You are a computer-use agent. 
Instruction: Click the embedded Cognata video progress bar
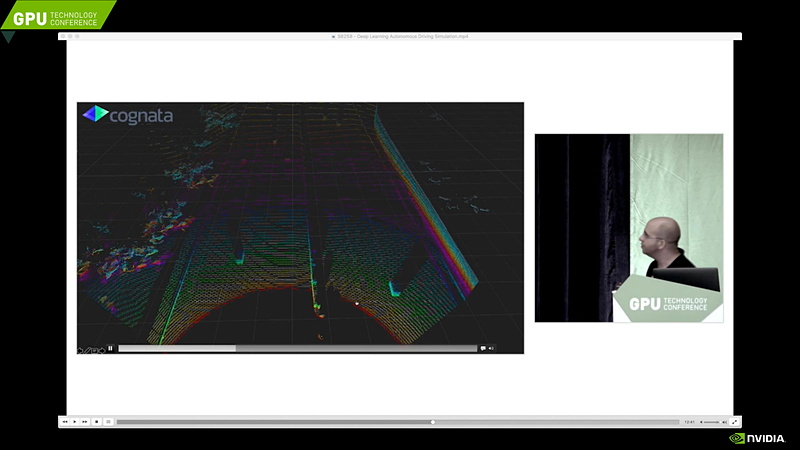pyautogui.click(x=297, y=348)
